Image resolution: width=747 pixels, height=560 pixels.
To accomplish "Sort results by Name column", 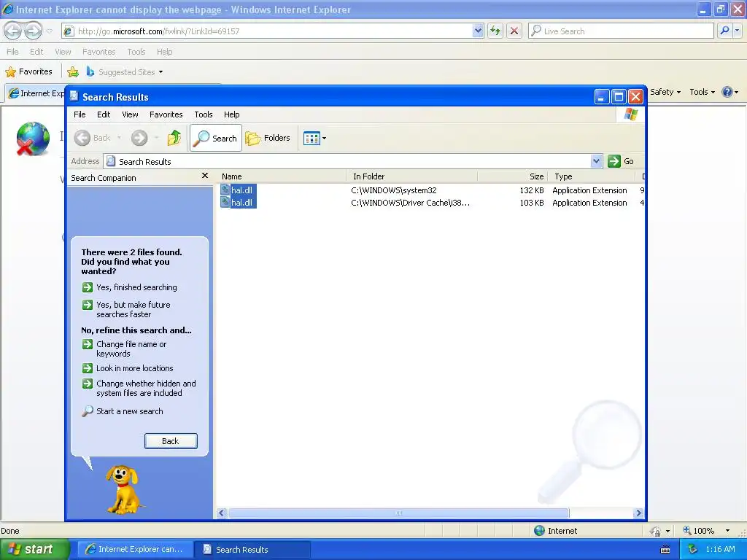I will point(281,176).
